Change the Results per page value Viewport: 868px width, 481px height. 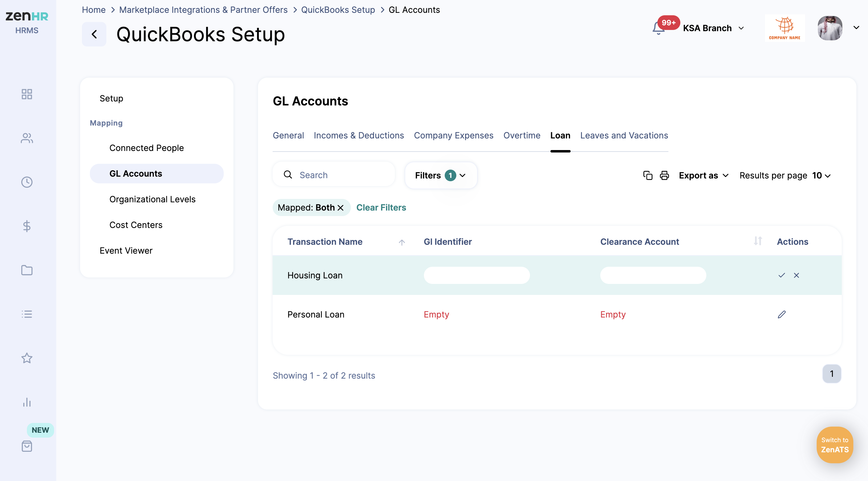(821, 175)
